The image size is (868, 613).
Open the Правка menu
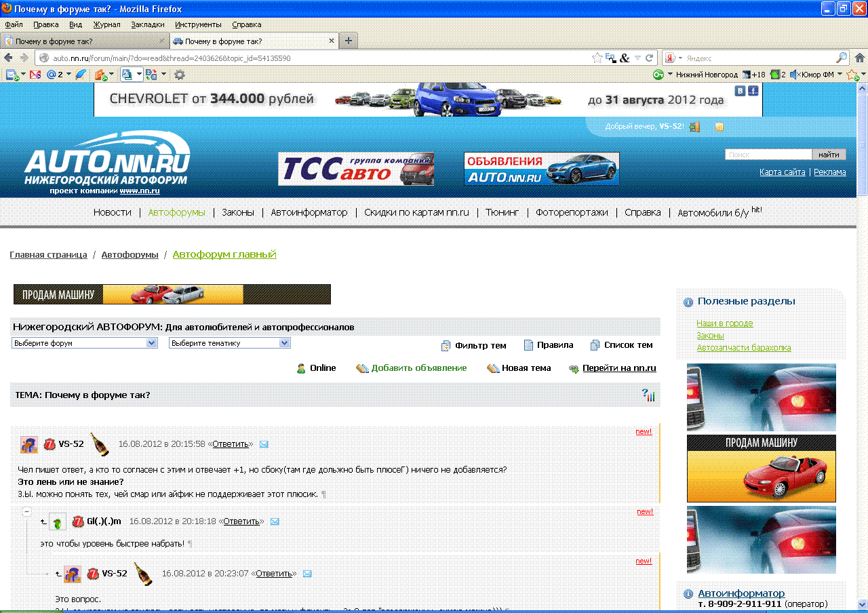click(x=46, y=24)
